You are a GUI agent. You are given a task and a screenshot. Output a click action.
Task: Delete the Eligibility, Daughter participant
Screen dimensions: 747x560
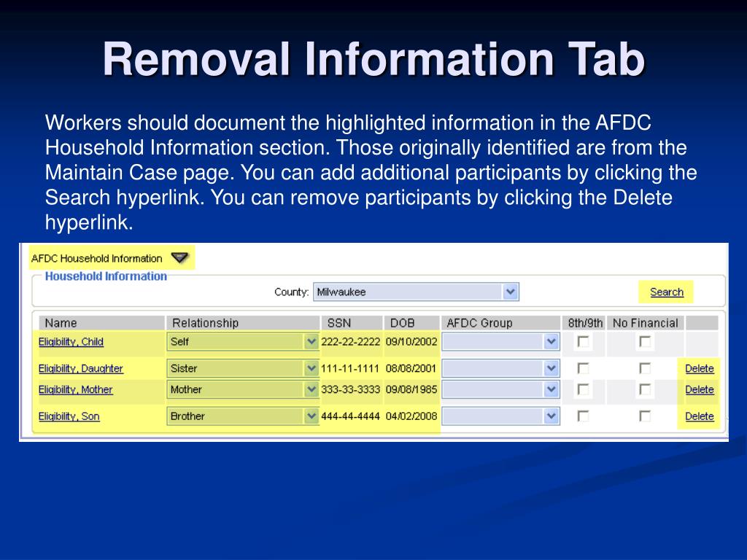(x=700, y=368)
